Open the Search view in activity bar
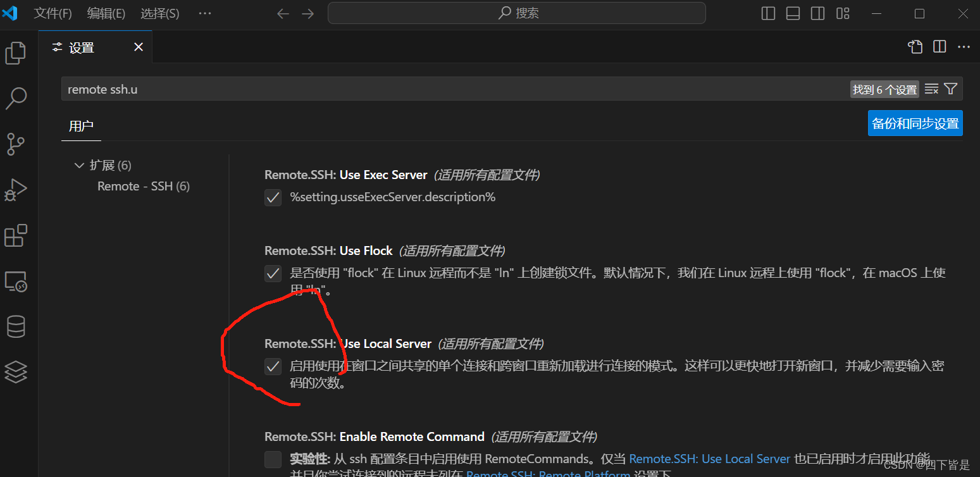This screenshot has width=980, height=477. click(15, 98)
